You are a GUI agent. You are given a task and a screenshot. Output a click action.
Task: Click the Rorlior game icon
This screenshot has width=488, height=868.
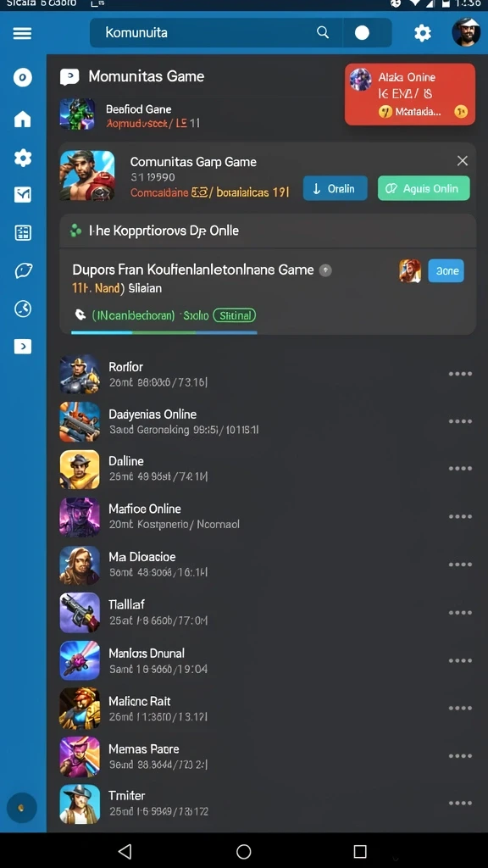pyautogui.click(x=80, y=374)
